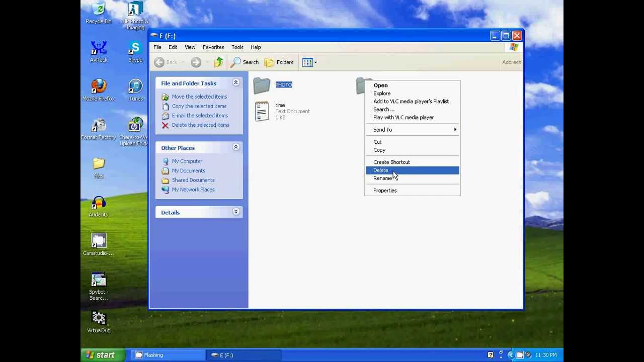This screenshot has height=362, width=644.
Task: Choose Play with VLC media player
Action: pyautogui.click(x=412, y=118)
